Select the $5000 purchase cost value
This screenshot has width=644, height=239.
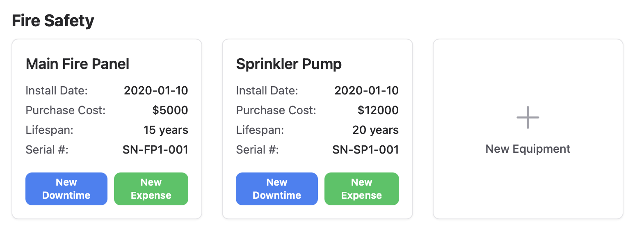(x=170, y=110)
